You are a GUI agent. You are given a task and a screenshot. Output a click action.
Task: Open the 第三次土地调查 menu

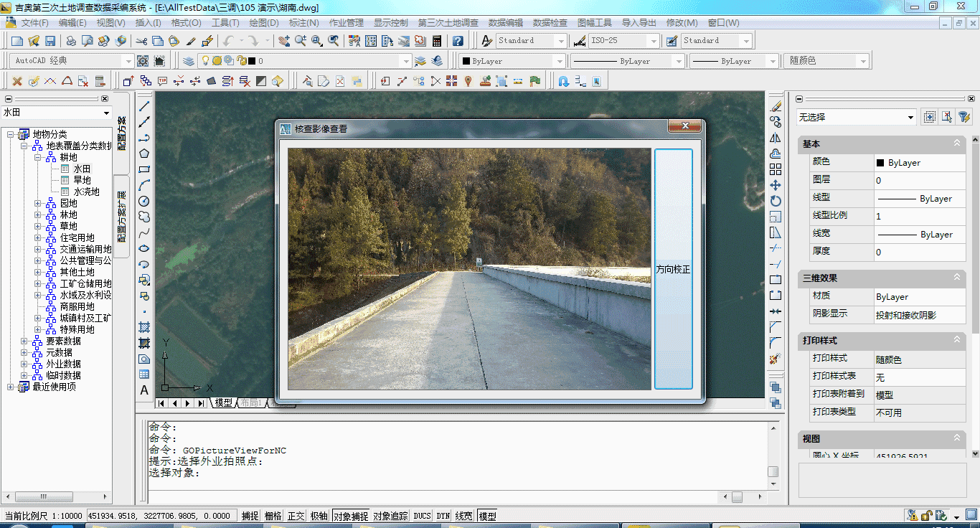pos(448,23)
